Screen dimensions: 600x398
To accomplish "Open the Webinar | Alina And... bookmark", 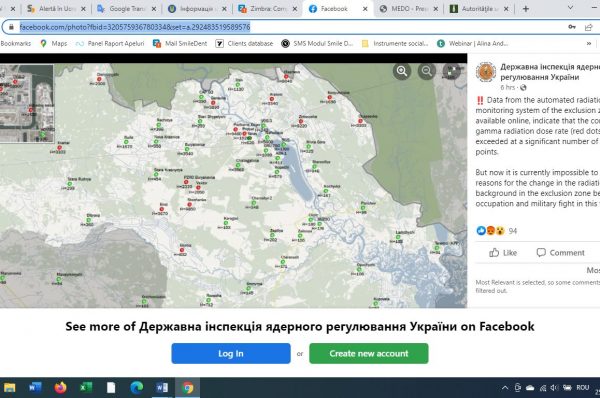I will (473, 44).
